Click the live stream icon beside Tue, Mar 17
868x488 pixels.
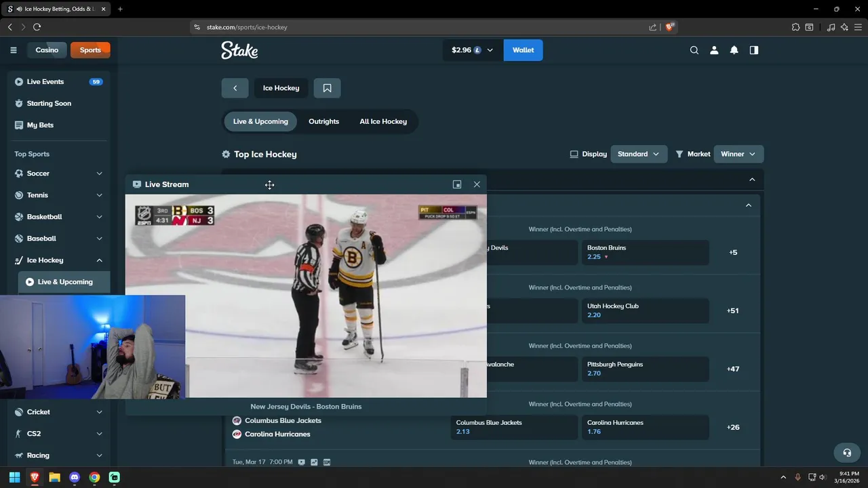point(302,462)
